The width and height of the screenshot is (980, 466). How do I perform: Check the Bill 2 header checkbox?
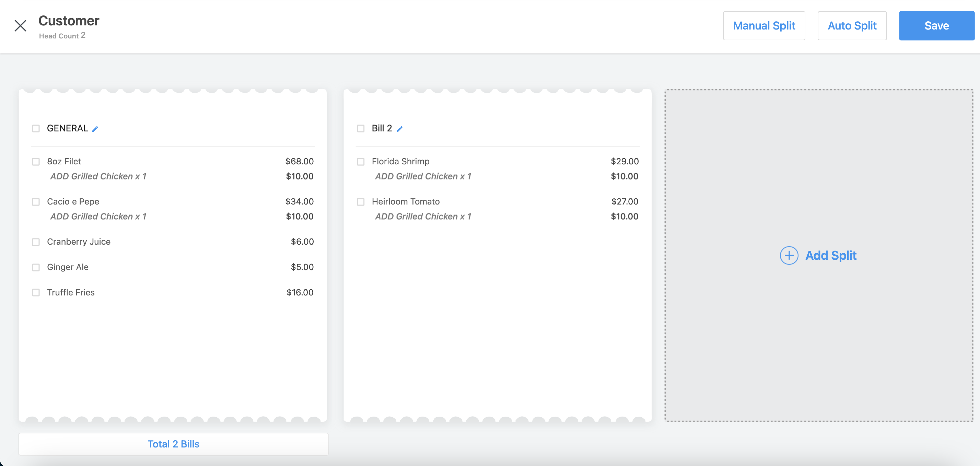360,129
